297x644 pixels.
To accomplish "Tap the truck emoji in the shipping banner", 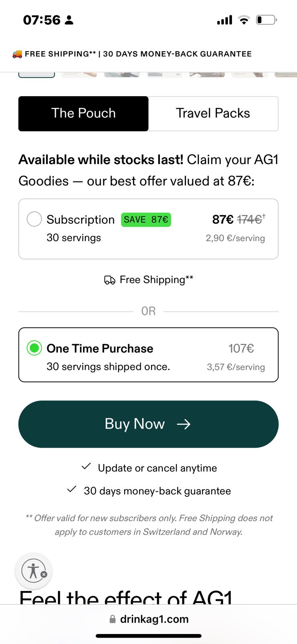I will (x=17, y=54).
